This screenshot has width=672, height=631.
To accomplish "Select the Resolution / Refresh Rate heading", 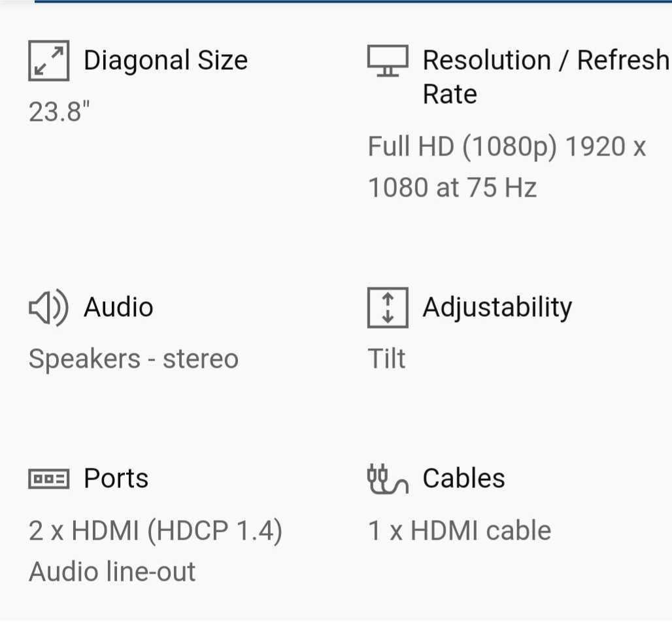I will pos(546,76).
